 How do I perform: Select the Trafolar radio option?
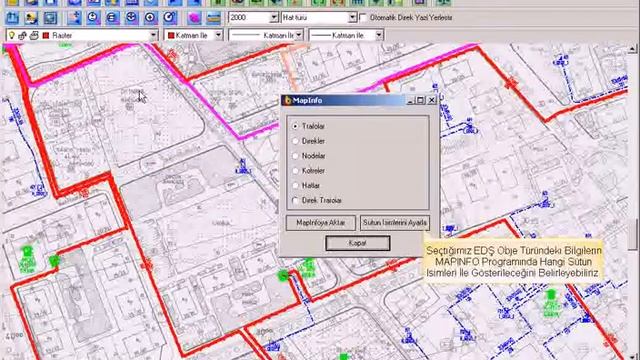pos(295,127)
